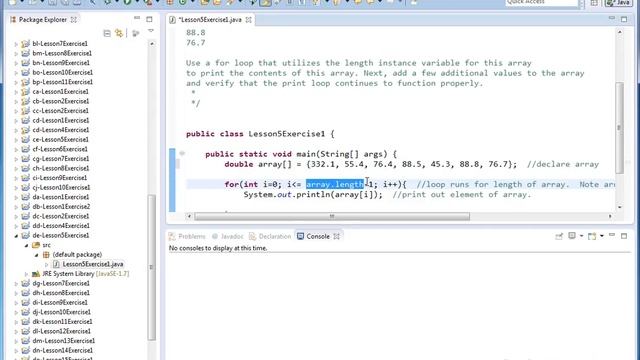This screenshot has width=640, height=360.
Task: Open Package Explorer view menu arrow
Action: coord(151,31)
